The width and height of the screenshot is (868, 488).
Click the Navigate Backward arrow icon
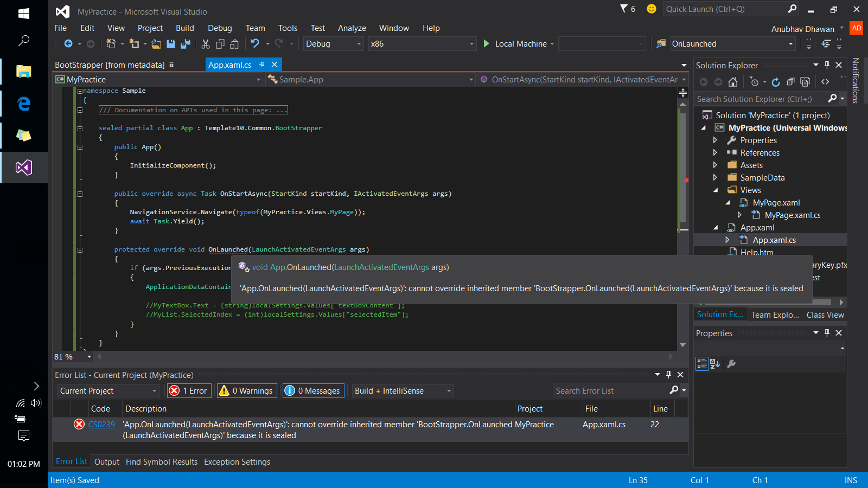[68, 44]
